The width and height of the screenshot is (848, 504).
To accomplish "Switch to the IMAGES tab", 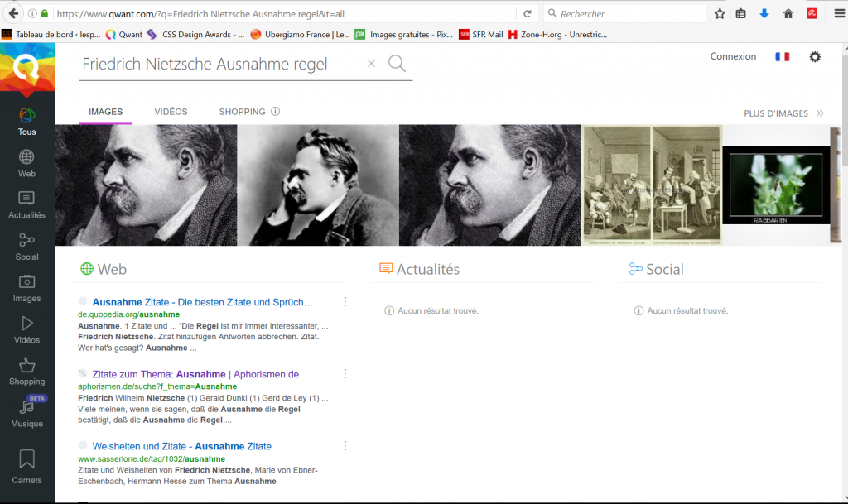I will pyautogui.click(x=105, y=112).
